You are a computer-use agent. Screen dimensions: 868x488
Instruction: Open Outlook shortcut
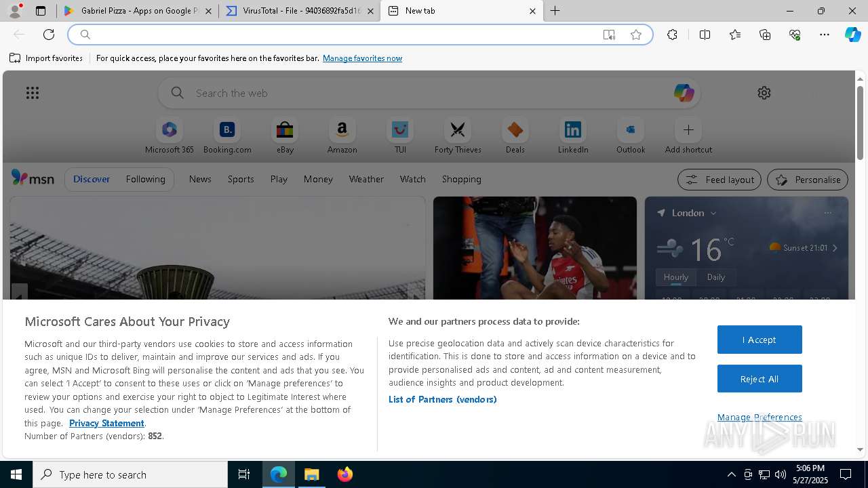pos(631,136)
